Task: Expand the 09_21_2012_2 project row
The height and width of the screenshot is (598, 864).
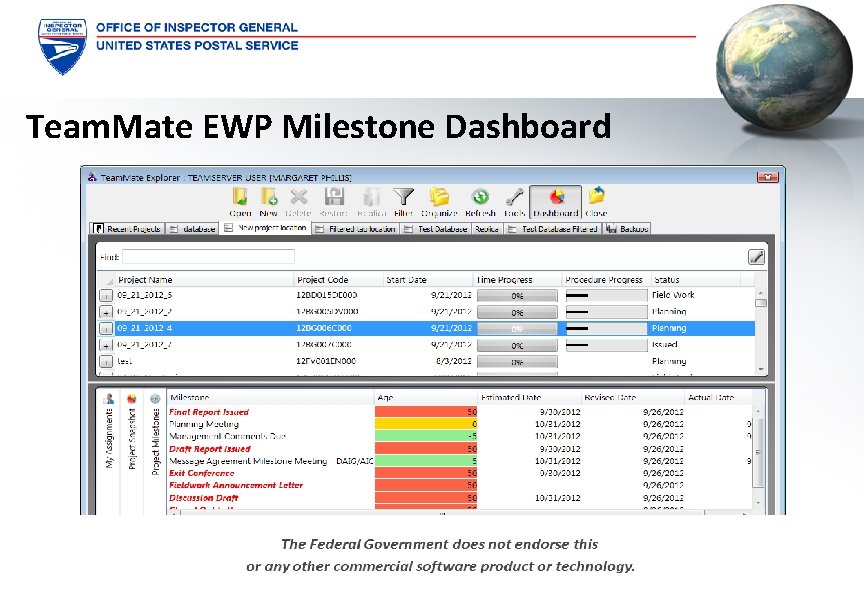Action: (x=106, y=313)
